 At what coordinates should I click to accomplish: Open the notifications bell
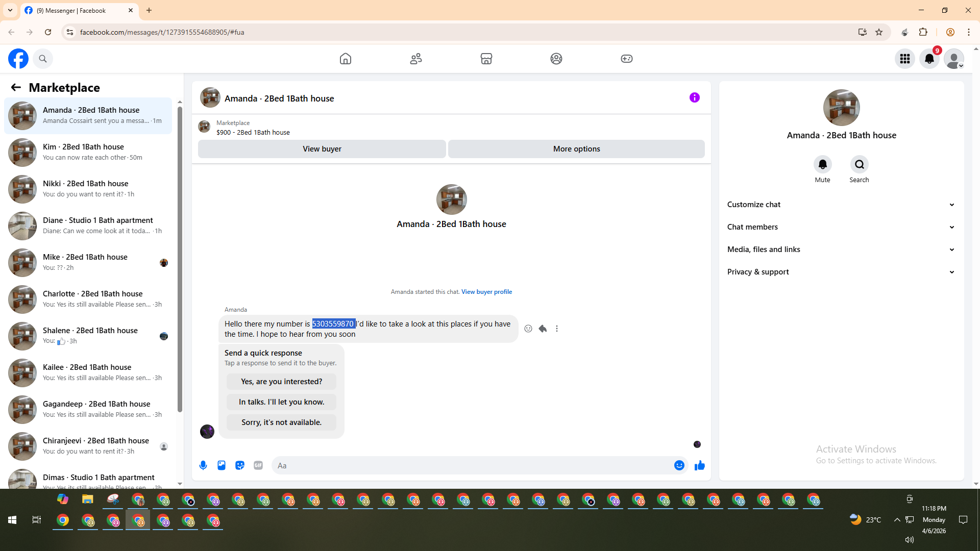tap(929, 59)
